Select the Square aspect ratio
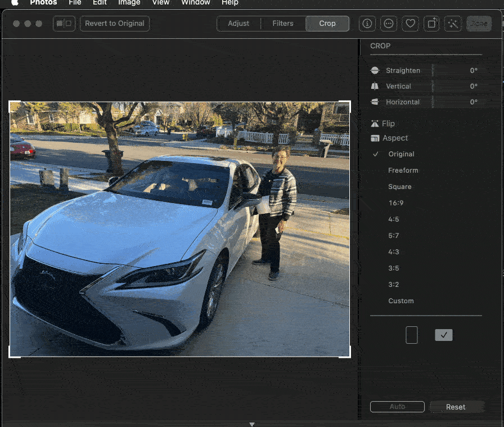 click(x=399, y=187)
